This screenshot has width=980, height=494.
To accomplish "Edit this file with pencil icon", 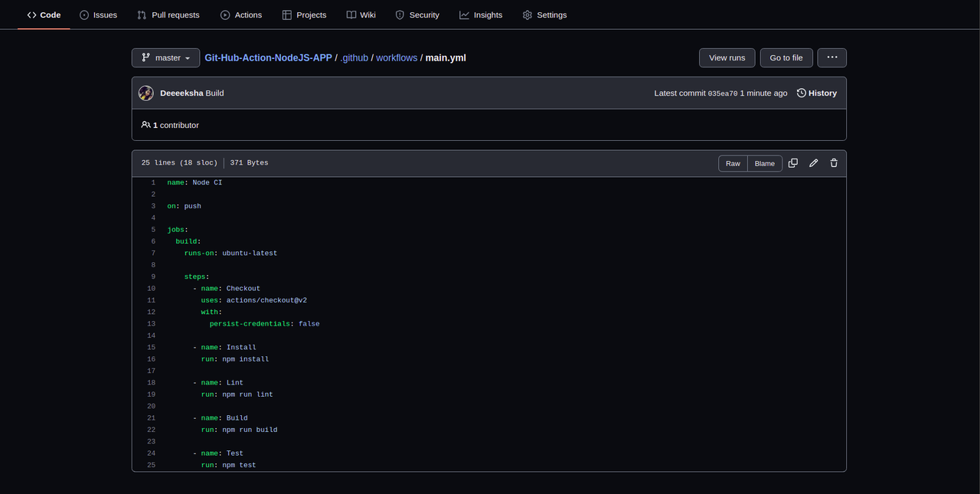I will pos(814,163).
